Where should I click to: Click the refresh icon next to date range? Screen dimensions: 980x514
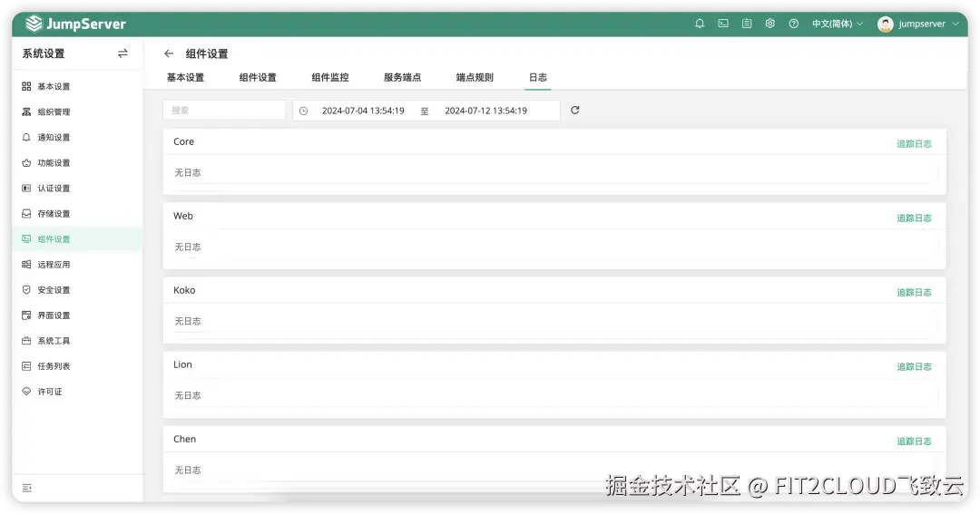[575, 110]
